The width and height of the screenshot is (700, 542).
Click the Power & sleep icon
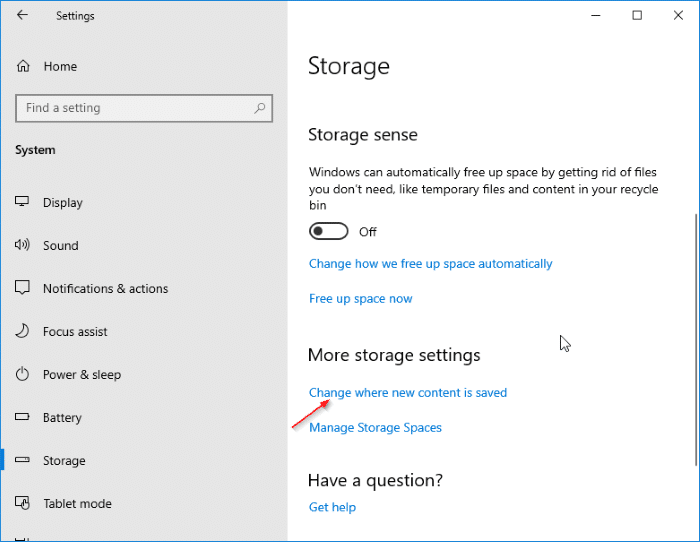(23, 374)
